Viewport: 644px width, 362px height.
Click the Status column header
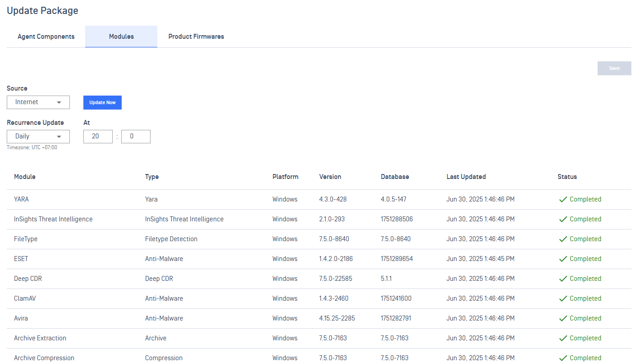[567, 177]
